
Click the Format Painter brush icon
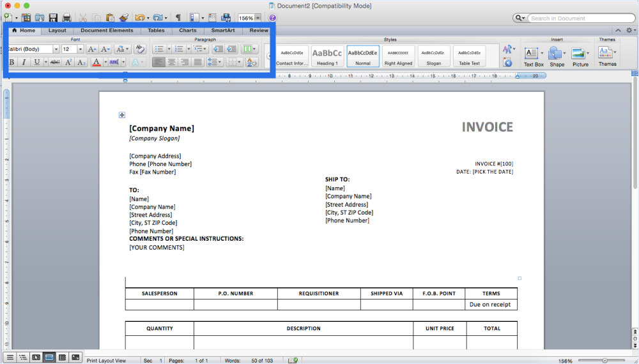point(123,18)
